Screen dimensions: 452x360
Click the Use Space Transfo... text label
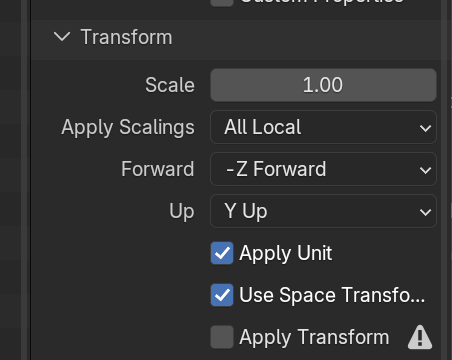pos(332,295)
